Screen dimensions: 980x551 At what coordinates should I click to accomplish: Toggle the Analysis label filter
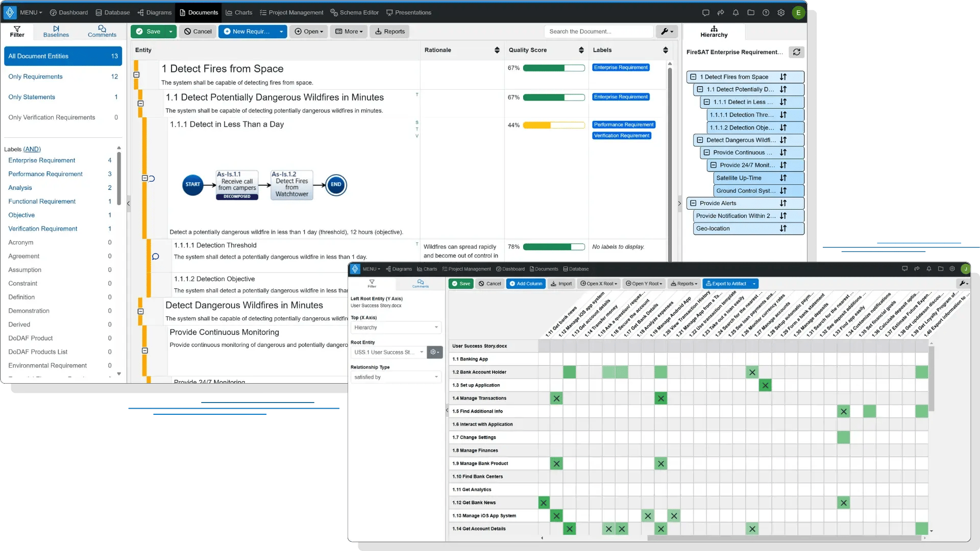[20, 188]
